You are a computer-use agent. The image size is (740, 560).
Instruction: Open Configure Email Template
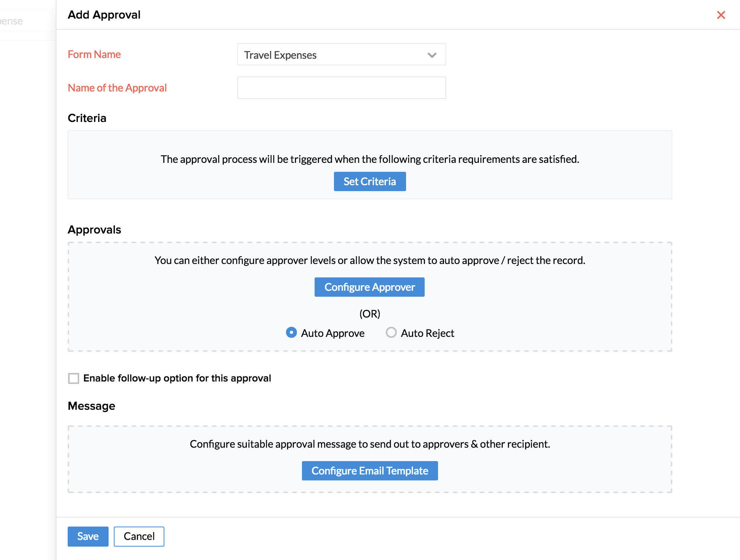[x=370, y=471]
